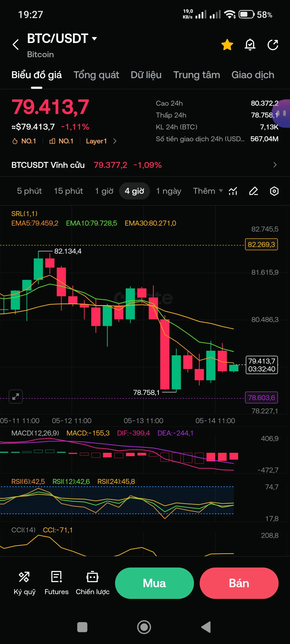Screen dimensions: 290x644
Task: Tap Android recent apps square button
Action: [82, 627]
